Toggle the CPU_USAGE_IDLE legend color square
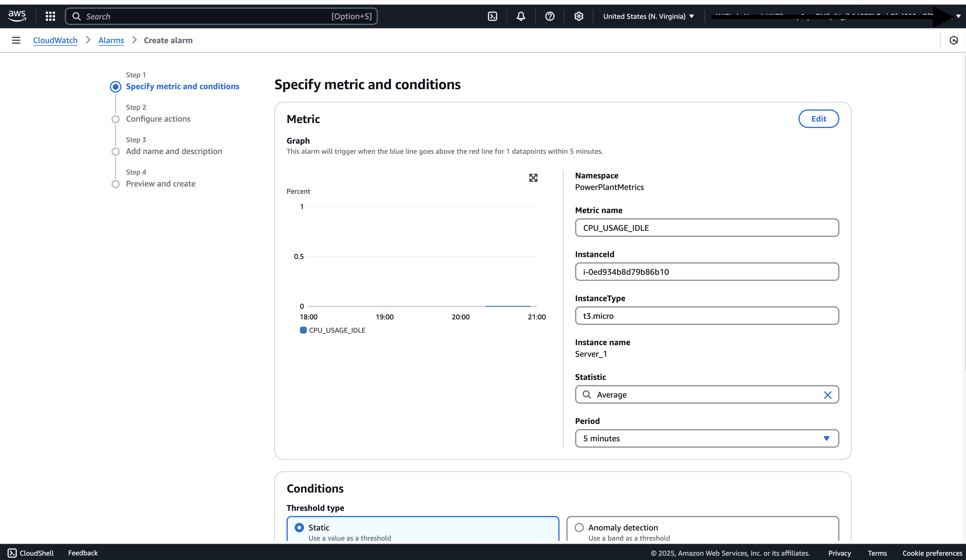This screenshot has height=560, width=966. 303,330
